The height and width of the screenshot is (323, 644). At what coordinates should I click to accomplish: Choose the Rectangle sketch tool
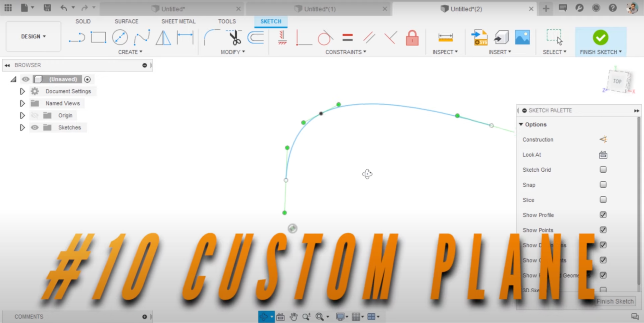point(98,37)
